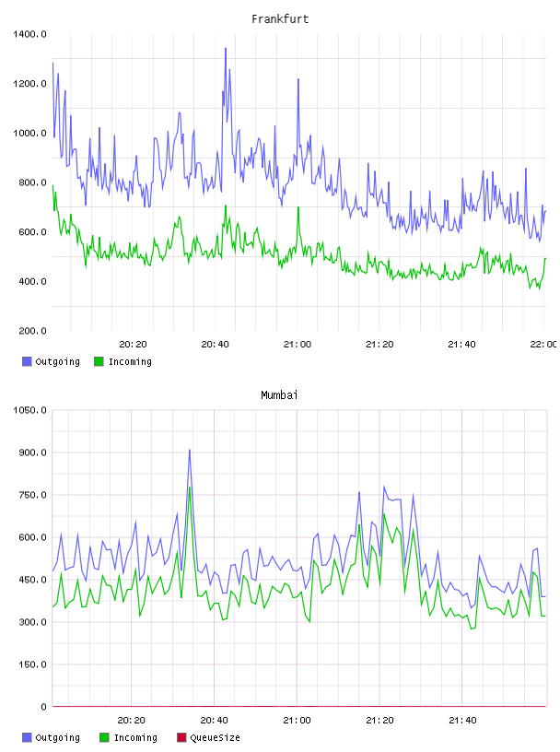Click the tallest Outgoing spike in Mumbai chart

190,451
